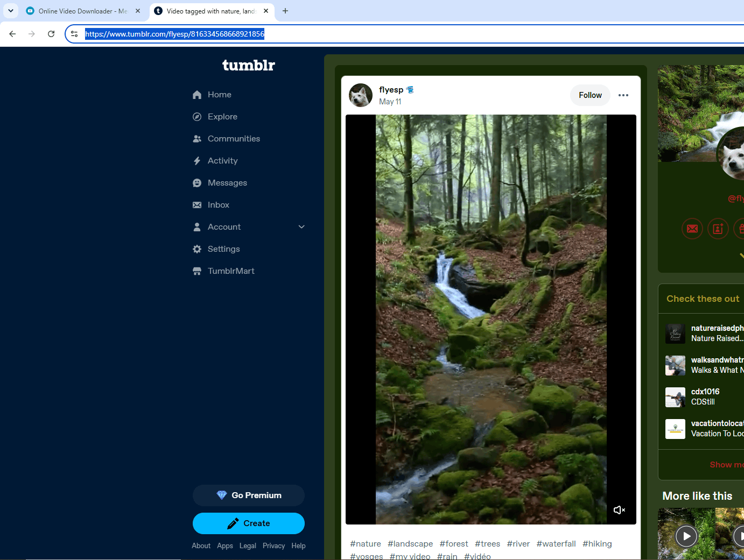Open the #waterfall tag
The width and height of the screenshot is (744, 560).
pos(556,544)
